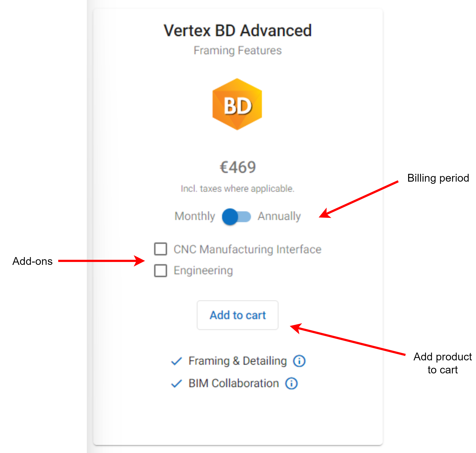This screenshot has height=453, width=476.
Task: Open info icon beside BIM Collaboration
Action: (291, 383)
